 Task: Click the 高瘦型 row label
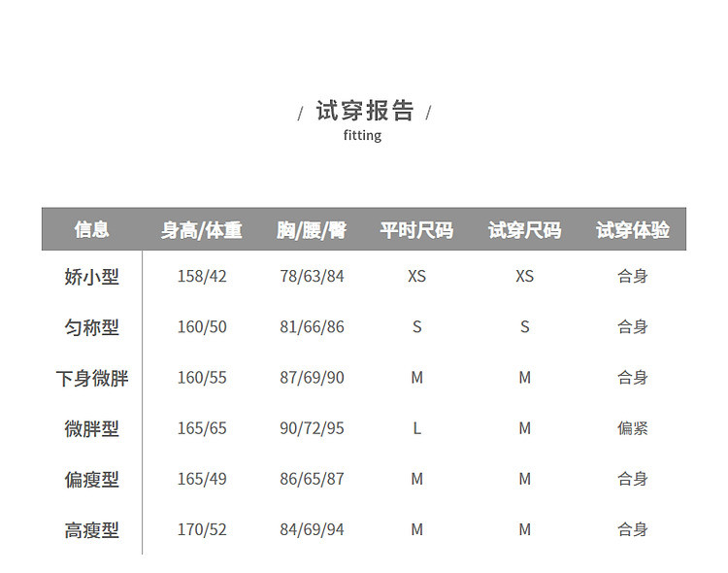tap(92, 530)
